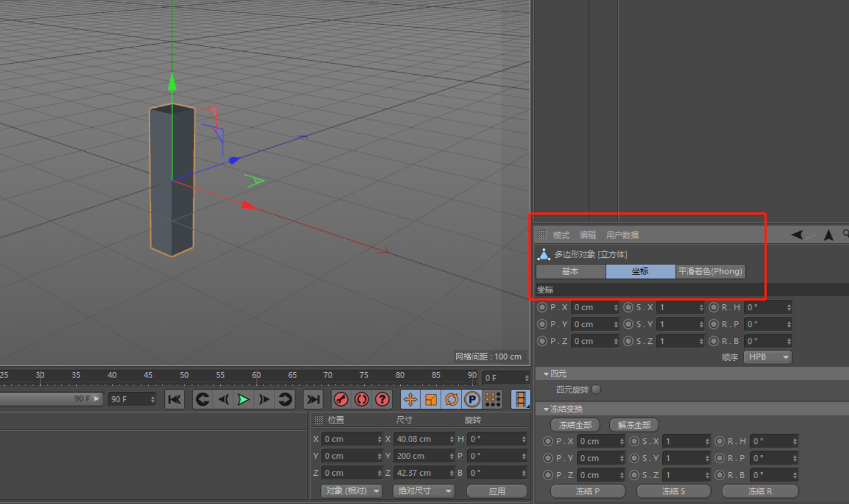Select the cube object in the viewport
Screen dimensions: 849x504
tap(171, 180)
